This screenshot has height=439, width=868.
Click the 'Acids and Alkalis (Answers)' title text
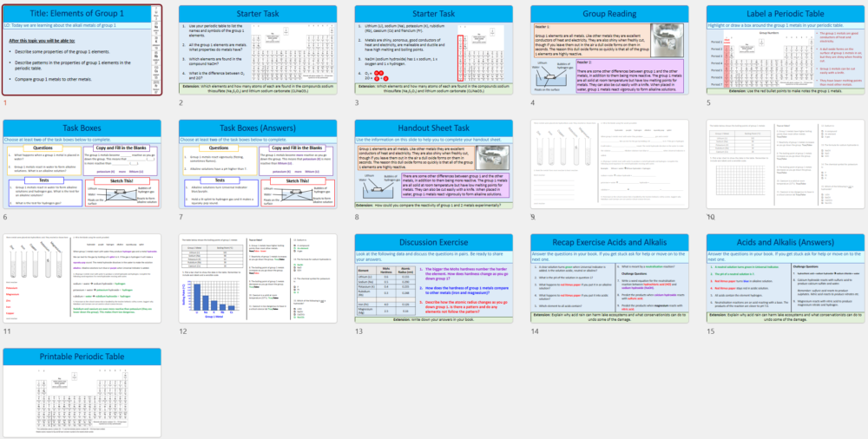pyautogui.click(x=785, y=242)
